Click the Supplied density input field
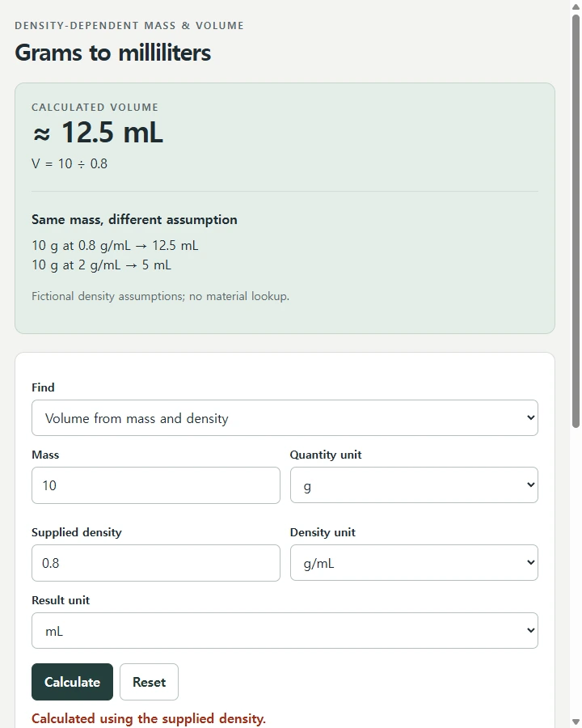The height and width of the screenshot is (728, 582). [155, 563]
